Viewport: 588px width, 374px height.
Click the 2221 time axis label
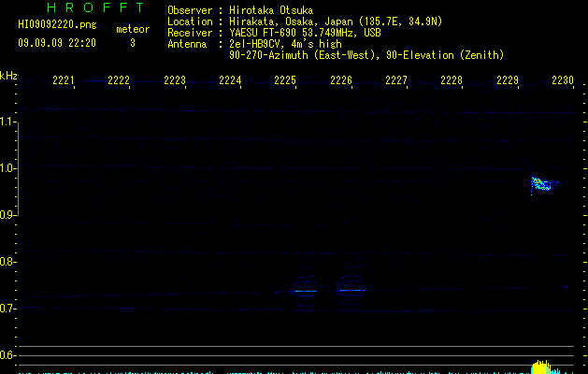(x=64, y=80)
